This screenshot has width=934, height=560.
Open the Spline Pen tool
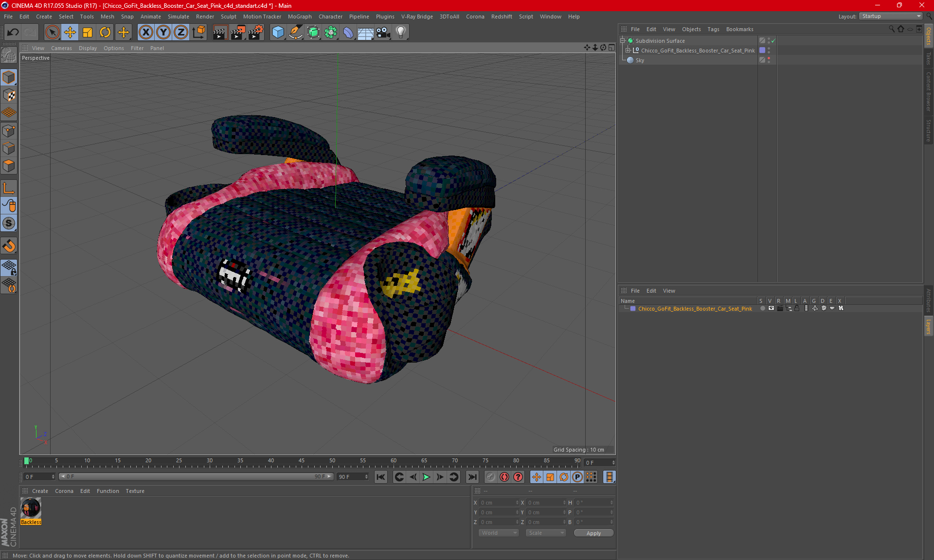coord(295,33)
